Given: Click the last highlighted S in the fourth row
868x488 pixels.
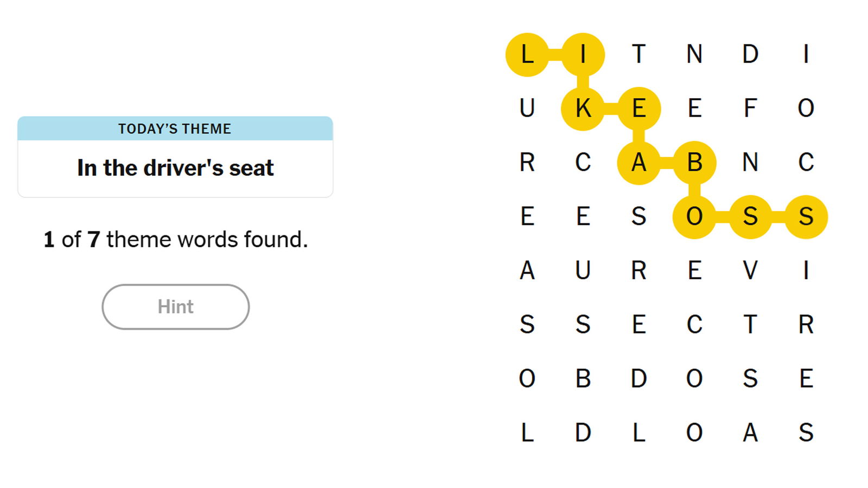Looking at the screenshot, I should click(807, 217).
